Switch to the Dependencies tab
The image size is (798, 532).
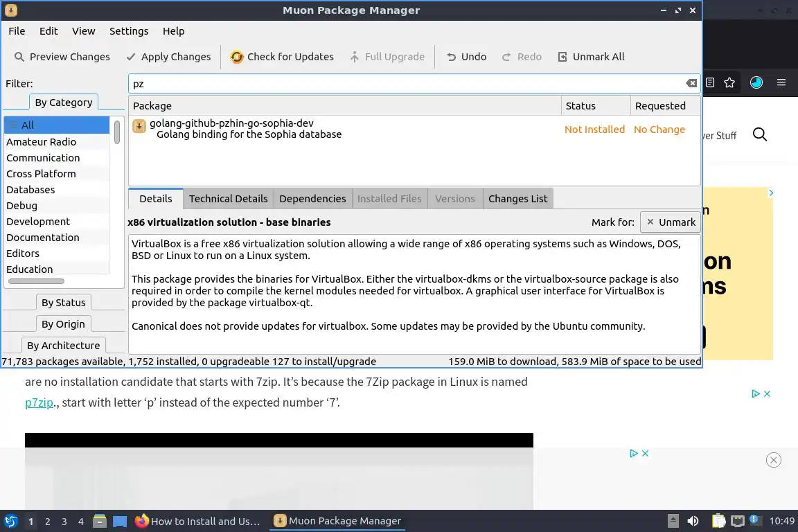312,199
